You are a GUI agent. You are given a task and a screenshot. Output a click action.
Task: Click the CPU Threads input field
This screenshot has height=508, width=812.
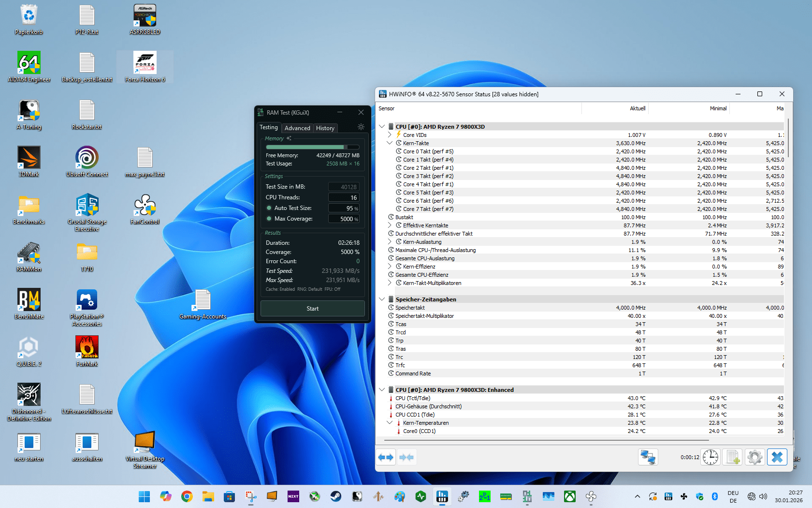click(x=344, y=197)
